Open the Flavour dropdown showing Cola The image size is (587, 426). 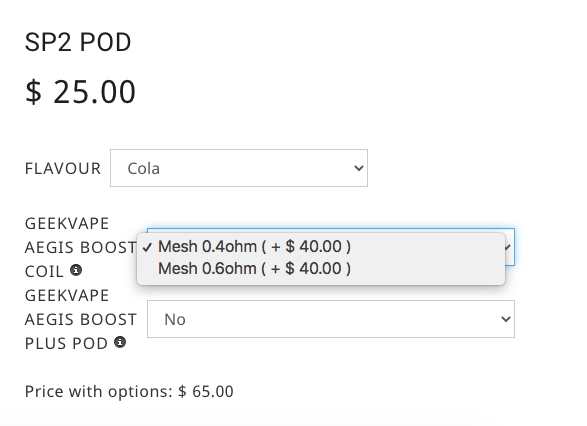[x=239, y=168]
